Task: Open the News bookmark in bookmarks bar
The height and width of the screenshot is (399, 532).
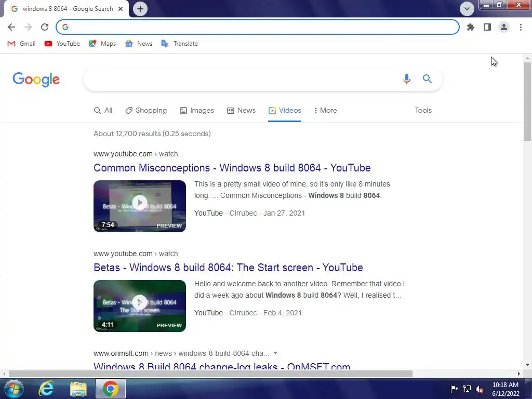Action: pyautogui.click(x=139, y=44)
